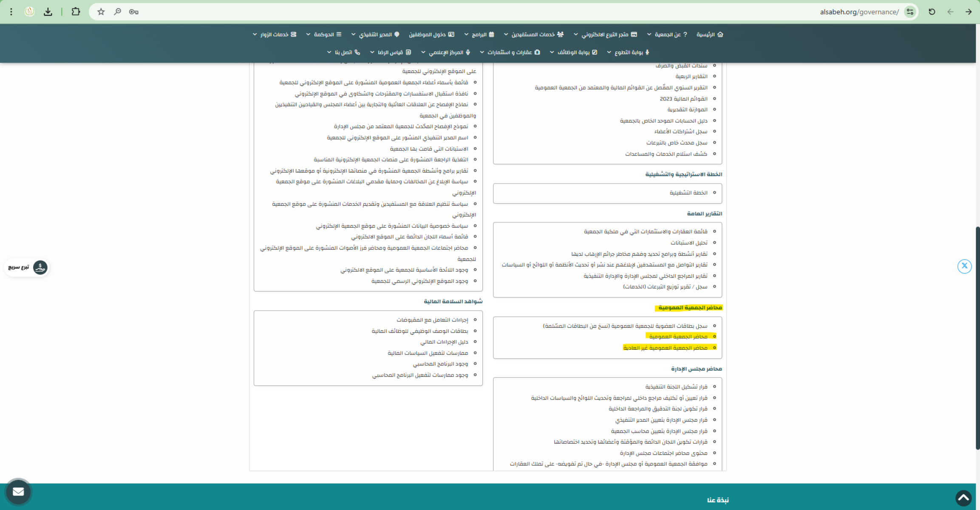Expand the خدمات الزوار dropdown chevron

[x=255, y=34]
